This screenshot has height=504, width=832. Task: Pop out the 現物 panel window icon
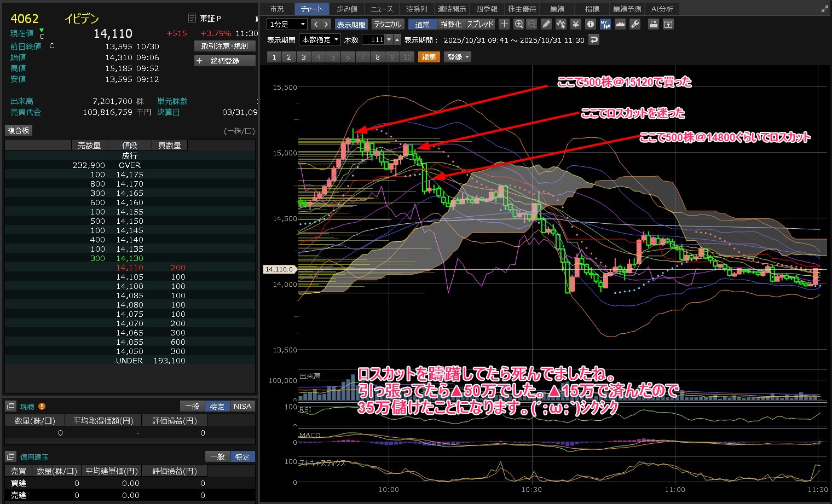[x=10, y=407]
